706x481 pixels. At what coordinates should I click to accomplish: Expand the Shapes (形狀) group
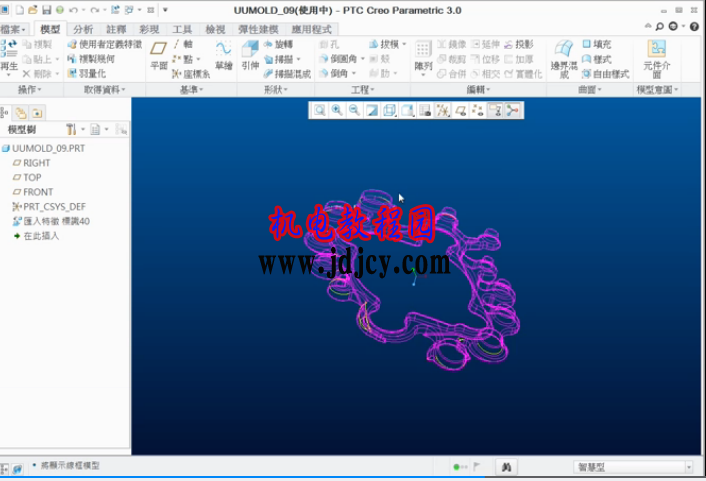click(276, 90)
